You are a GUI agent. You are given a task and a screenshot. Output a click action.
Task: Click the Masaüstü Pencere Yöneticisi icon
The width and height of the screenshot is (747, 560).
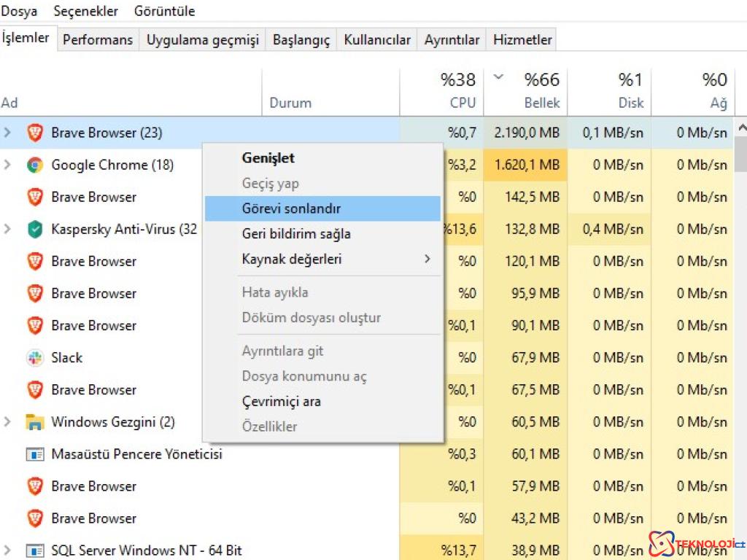pos(35,454)
